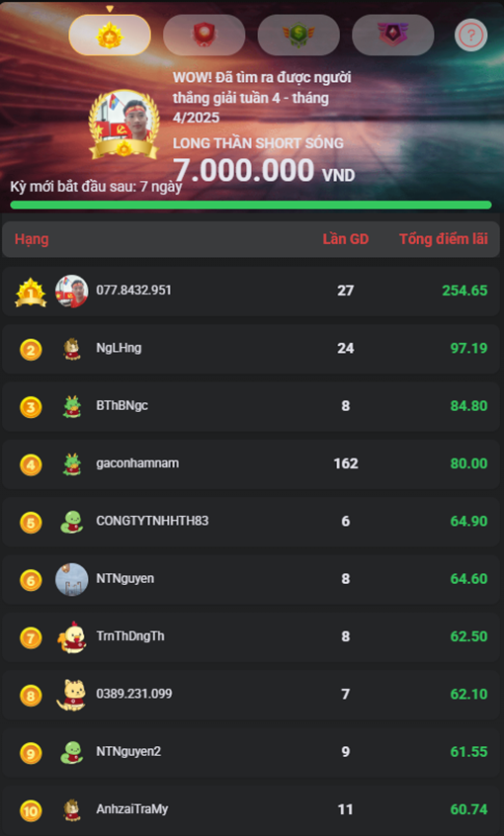Click TrnThDngTh's chicken avatar icon
504x836 pixels.
[72, 636]
